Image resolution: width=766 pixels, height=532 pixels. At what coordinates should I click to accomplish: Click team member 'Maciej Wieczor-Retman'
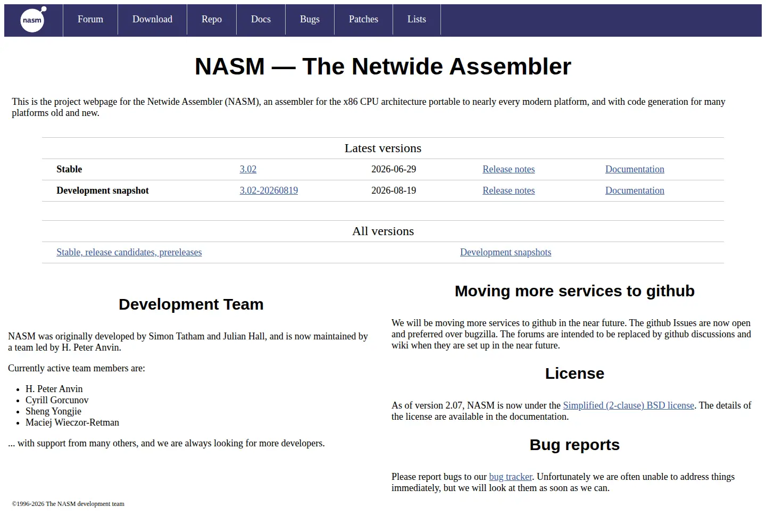(x=72, y=422)
